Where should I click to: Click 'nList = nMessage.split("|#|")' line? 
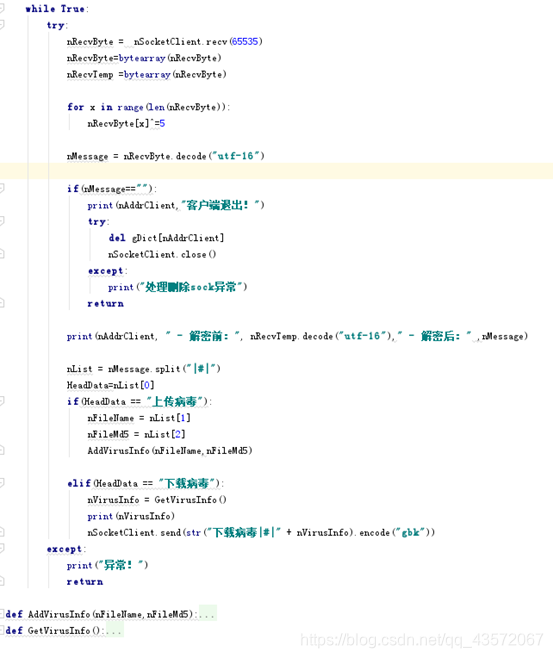(143, 369)
